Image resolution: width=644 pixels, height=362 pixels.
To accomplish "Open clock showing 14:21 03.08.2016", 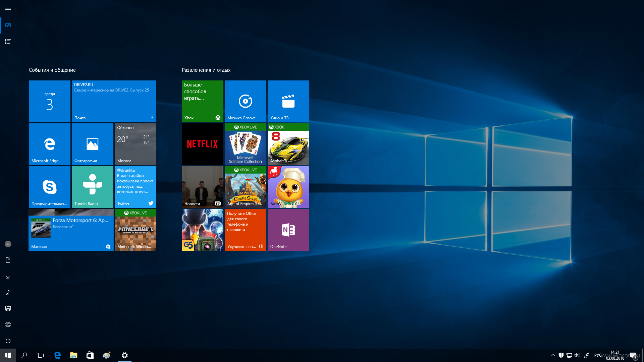I will (615, 355).
